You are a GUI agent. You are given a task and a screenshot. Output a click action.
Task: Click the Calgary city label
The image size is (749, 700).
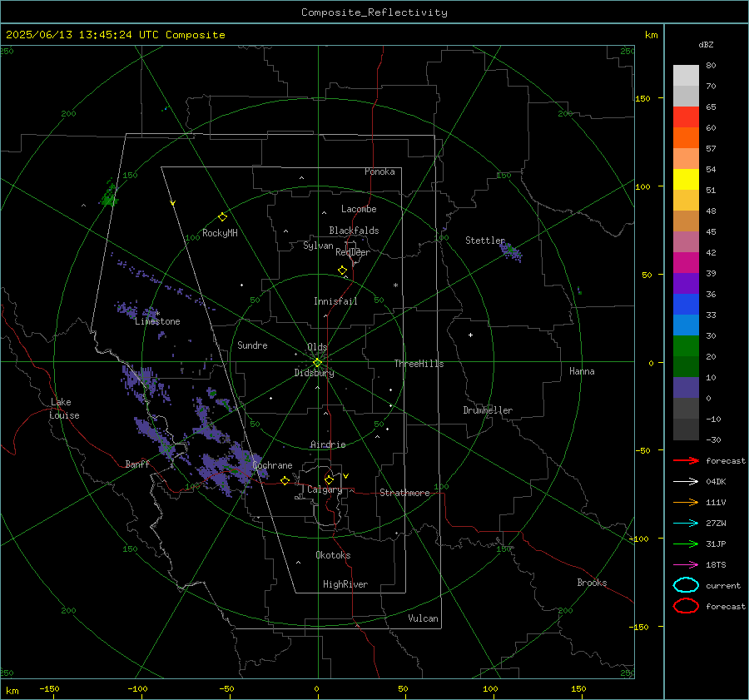coord(325,489)
